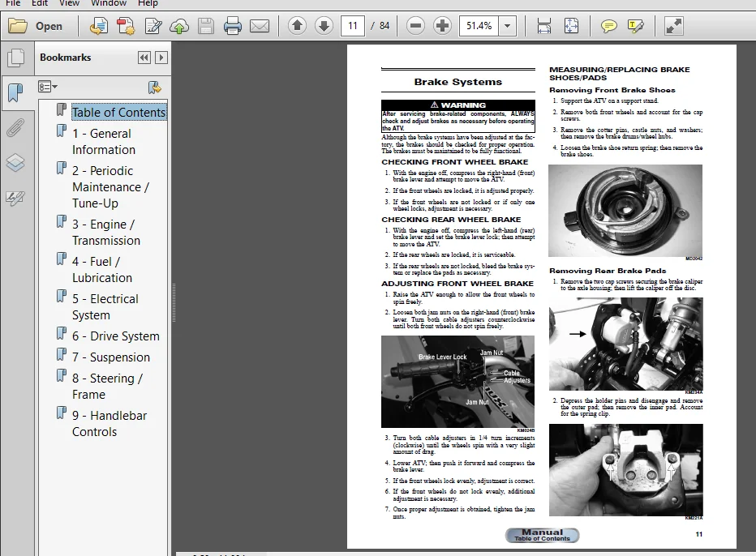Click the CHECKING REAR WHEEL BRAKE heading
Viewport: 756px width, 556px height.
point(451,220)
